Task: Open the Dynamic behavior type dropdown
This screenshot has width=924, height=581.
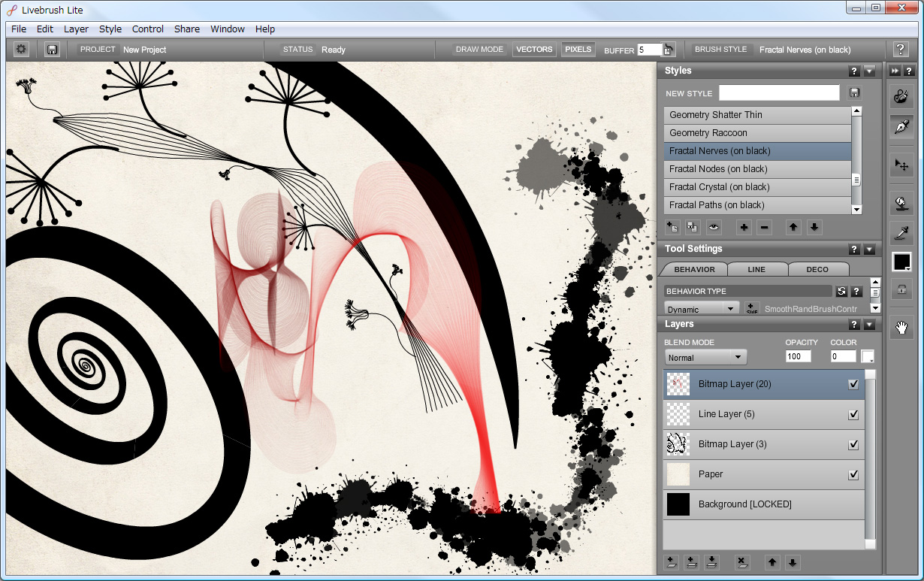Action: (700, 308)
